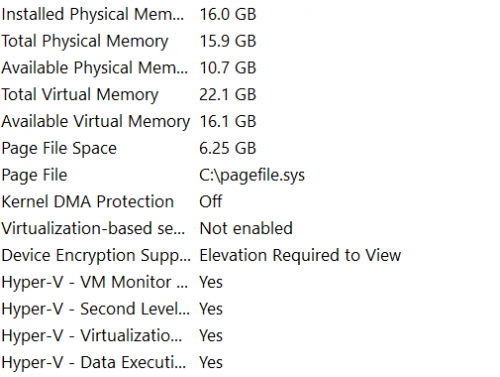Click the C:\pagefile.sys value
Image resolution: width=500 pixels, height=377 pixels.
[x=252, y=176]
